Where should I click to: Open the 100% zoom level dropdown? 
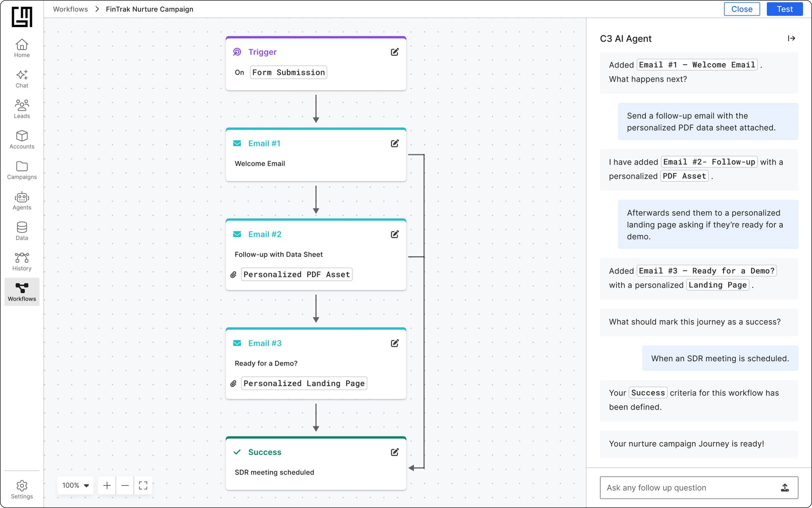pos(75,485)
